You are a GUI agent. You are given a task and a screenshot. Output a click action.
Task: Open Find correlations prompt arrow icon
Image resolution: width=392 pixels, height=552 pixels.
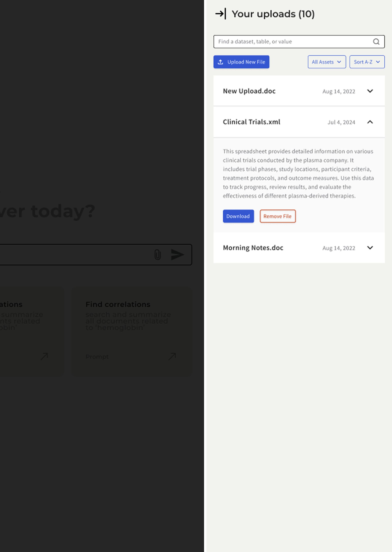pyautogui.click(x=172, y=356)
